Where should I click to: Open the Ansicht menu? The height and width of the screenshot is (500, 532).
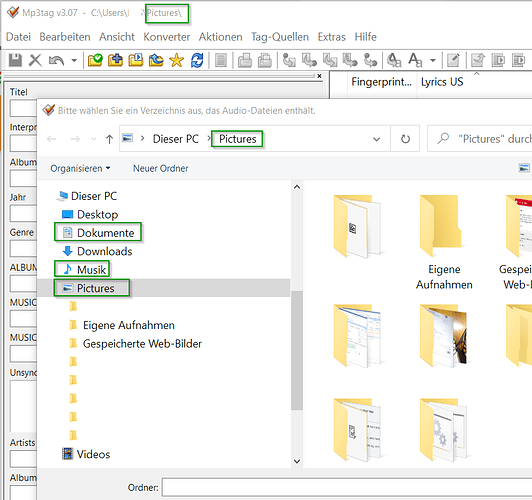[x=117, y=37]
